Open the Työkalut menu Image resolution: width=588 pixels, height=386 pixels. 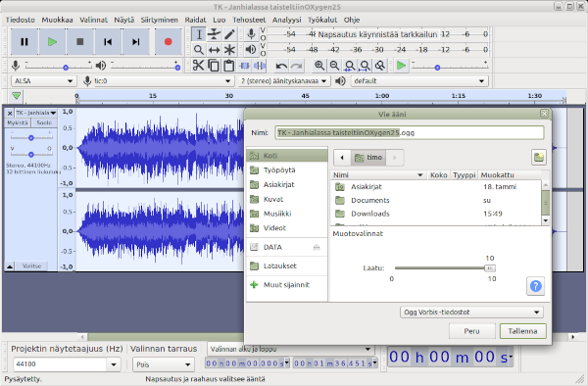tap(322, 20)
